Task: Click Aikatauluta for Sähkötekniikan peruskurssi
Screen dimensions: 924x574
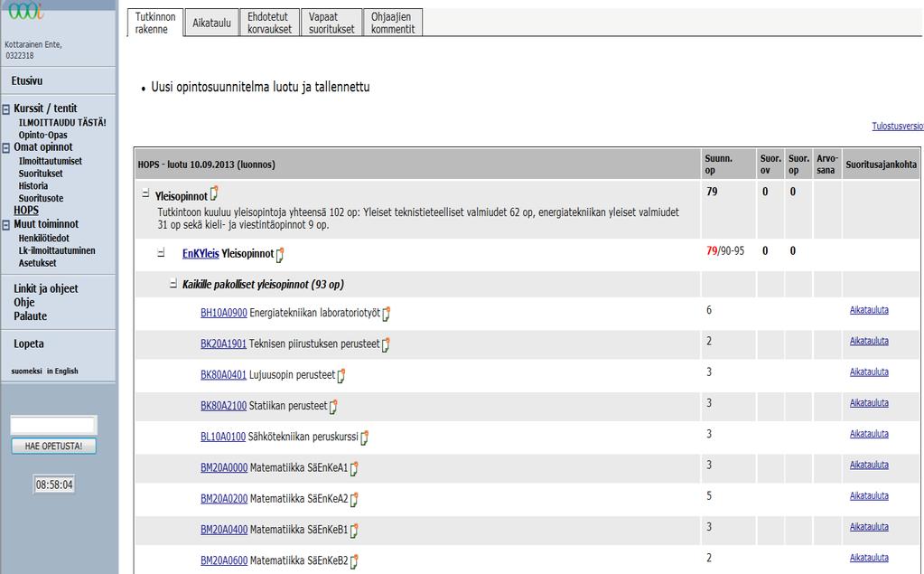Action: pyautogui.click(x=869, y=434)
